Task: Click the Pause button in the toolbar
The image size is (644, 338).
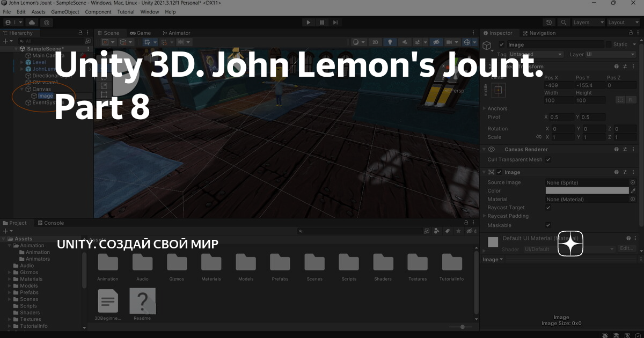Action: (321, 22)
